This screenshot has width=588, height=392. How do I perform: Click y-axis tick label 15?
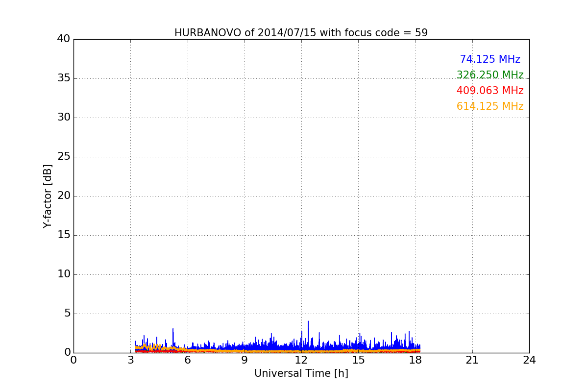64,235
